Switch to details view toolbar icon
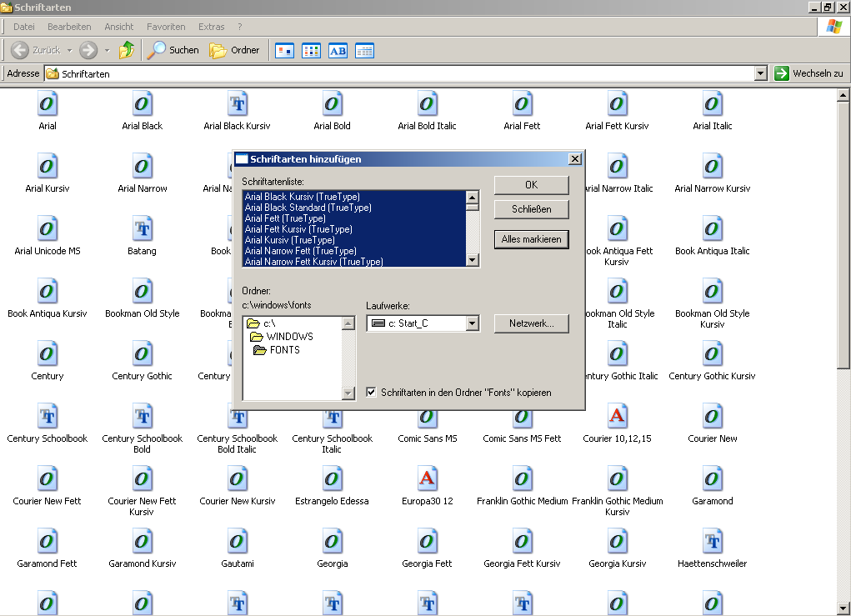851x616 pixels. pyautogui.click(x=364, y=51)
